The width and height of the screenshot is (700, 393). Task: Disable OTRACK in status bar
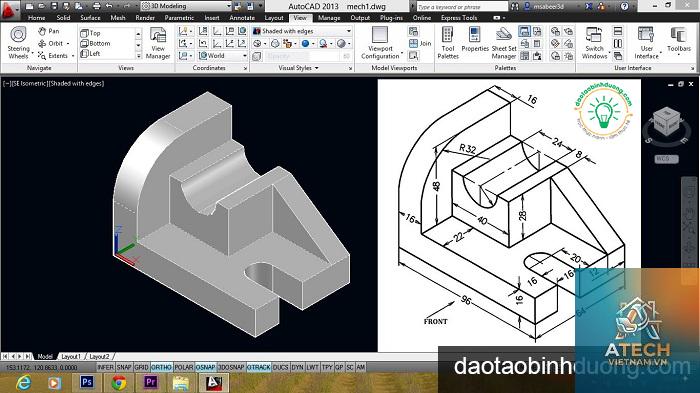pyautogui.click(x=258, y=367)
